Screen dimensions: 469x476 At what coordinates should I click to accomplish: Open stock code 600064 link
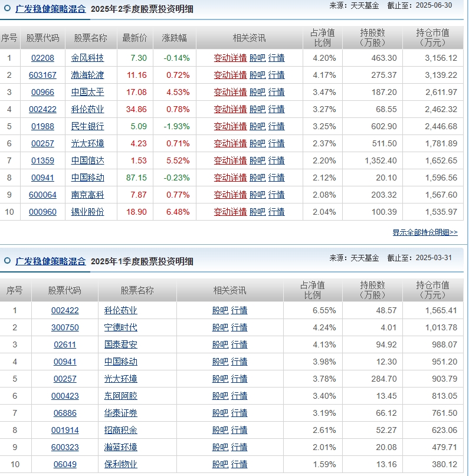pyautogui.click(x=42, y=195)
